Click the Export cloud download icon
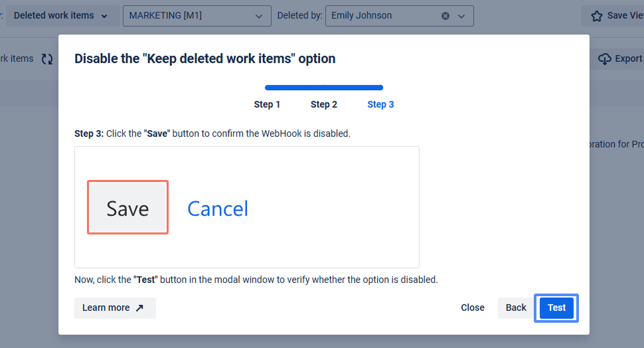 [604, 59]
